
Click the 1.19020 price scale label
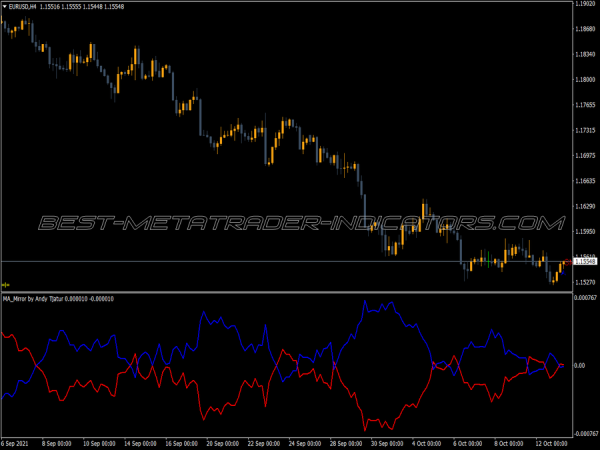click(x=585, y=3)
